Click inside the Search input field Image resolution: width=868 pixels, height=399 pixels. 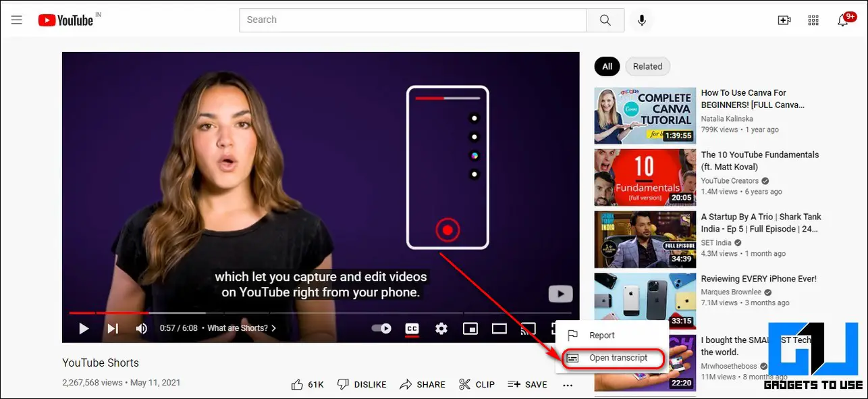coord(413,20)
